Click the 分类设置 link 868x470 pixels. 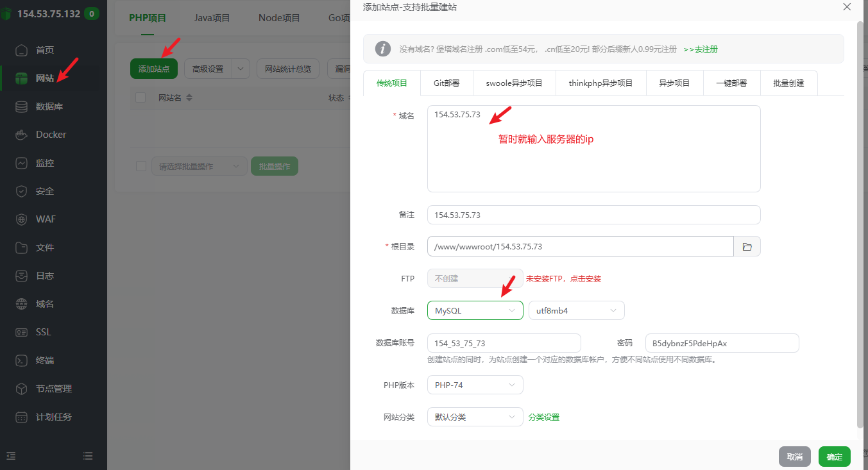click(543, 417)
